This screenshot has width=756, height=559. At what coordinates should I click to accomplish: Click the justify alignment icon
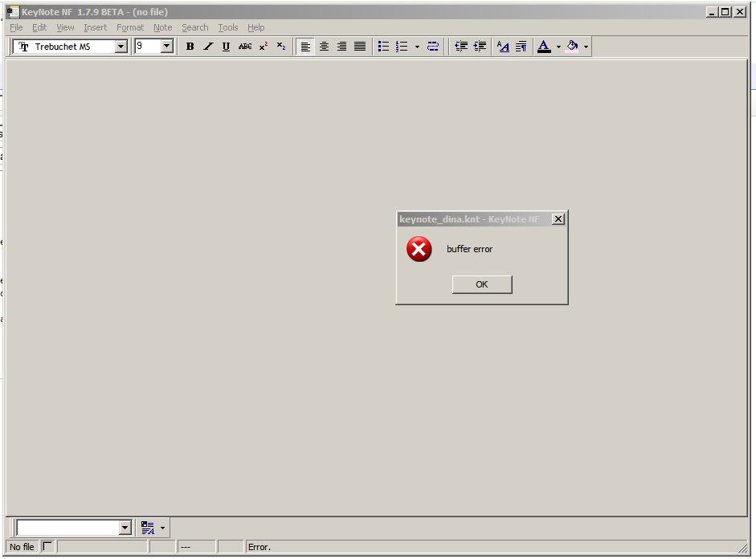(360, 47)
